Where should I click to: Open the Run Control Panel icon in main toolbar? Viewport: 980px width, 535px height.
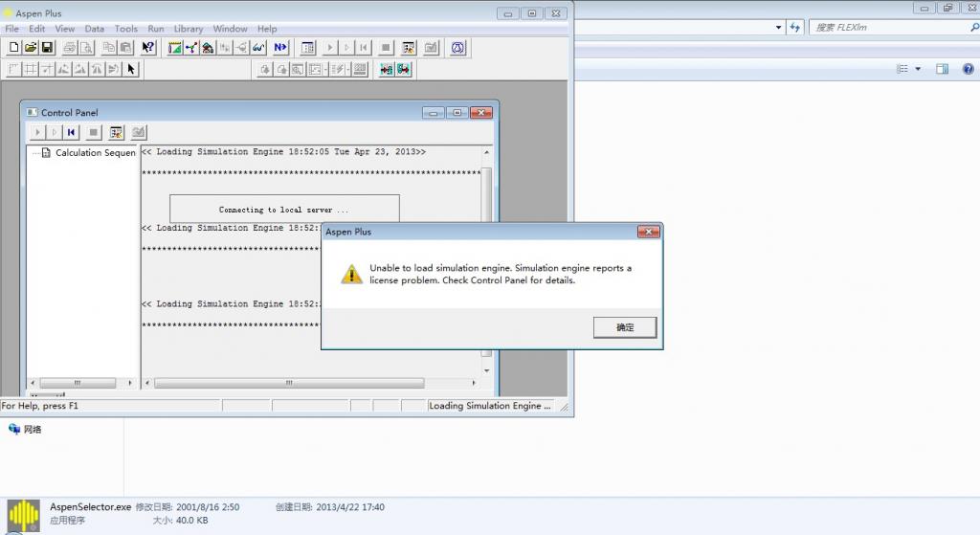(x=409, y=48)
